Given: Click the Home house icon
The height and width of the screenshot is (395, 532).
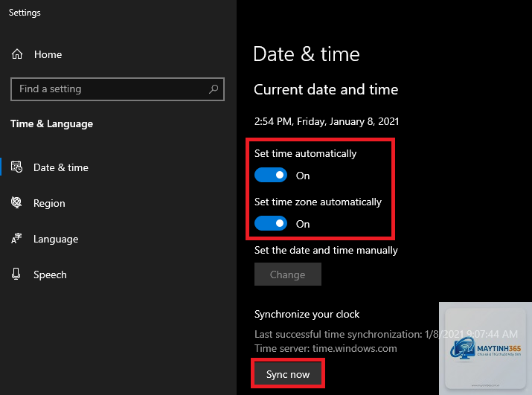Looking at the screenshot, I should tap(17, 54).
